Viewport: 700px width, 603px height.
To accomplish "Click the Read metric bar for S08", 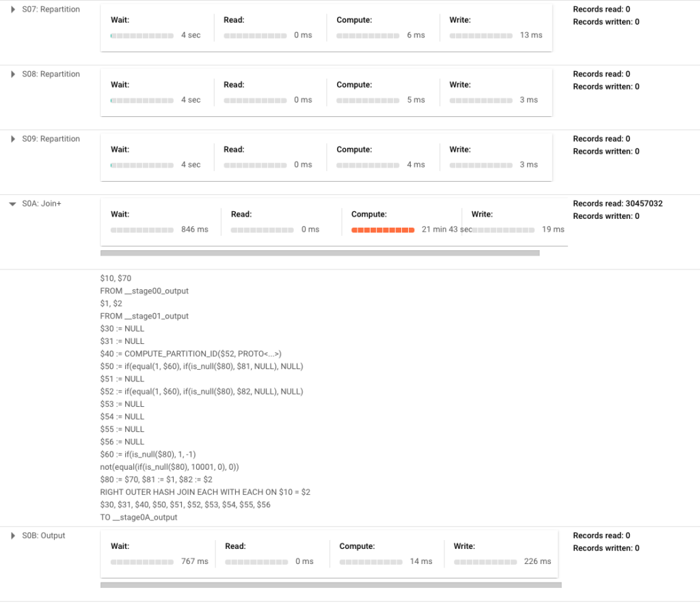I will click(256, 100).
